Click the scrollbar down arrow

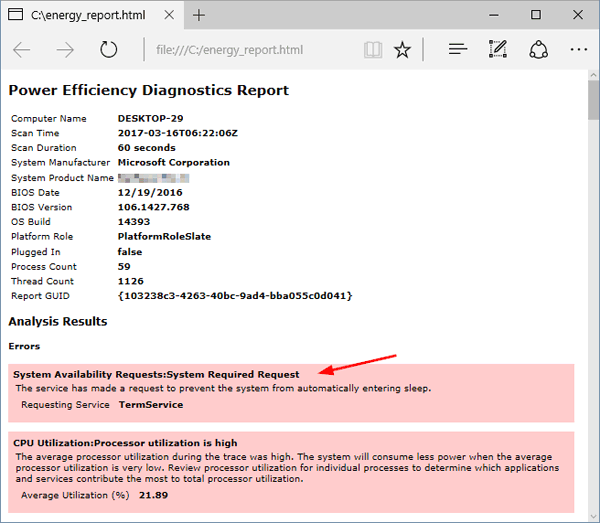click(x=592, y=515)
